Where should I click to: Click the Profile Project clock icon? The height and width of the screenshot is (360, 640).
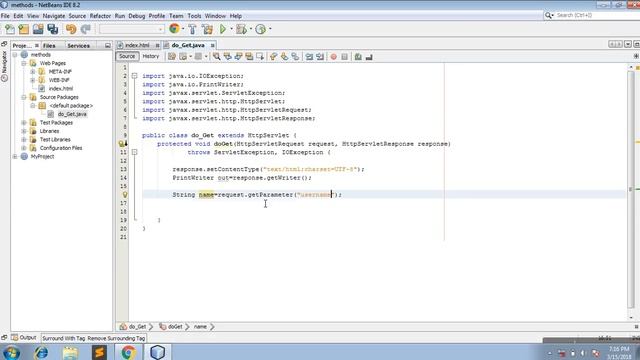pos(260,29)
